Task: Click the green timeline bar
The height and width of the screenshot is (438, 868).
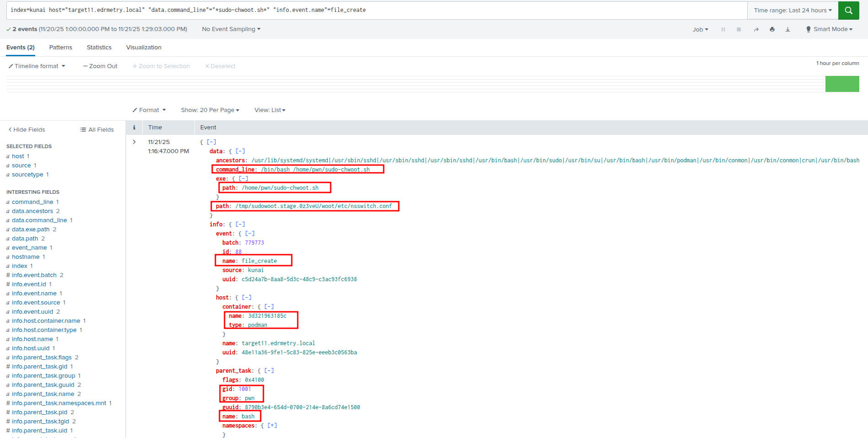Action: click(842, 84)
